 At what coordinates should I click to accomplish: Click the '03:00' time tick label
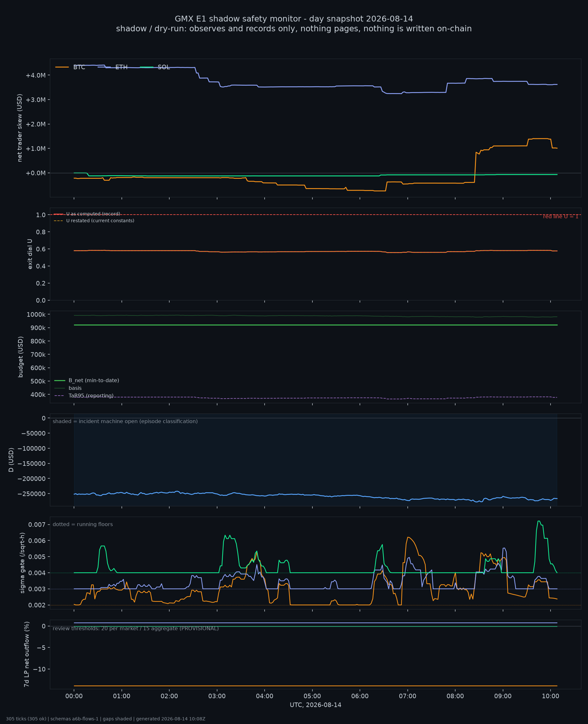pos(217,696)
